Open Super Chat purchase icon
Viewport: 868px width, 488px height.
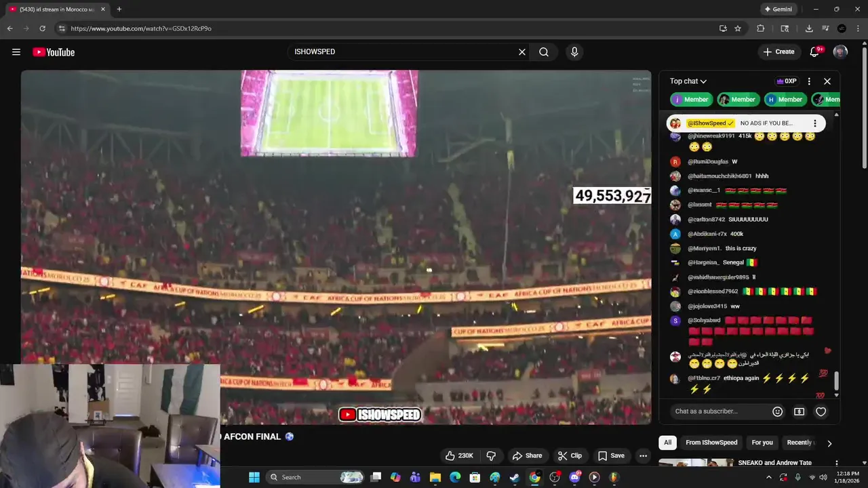point(800,411)
